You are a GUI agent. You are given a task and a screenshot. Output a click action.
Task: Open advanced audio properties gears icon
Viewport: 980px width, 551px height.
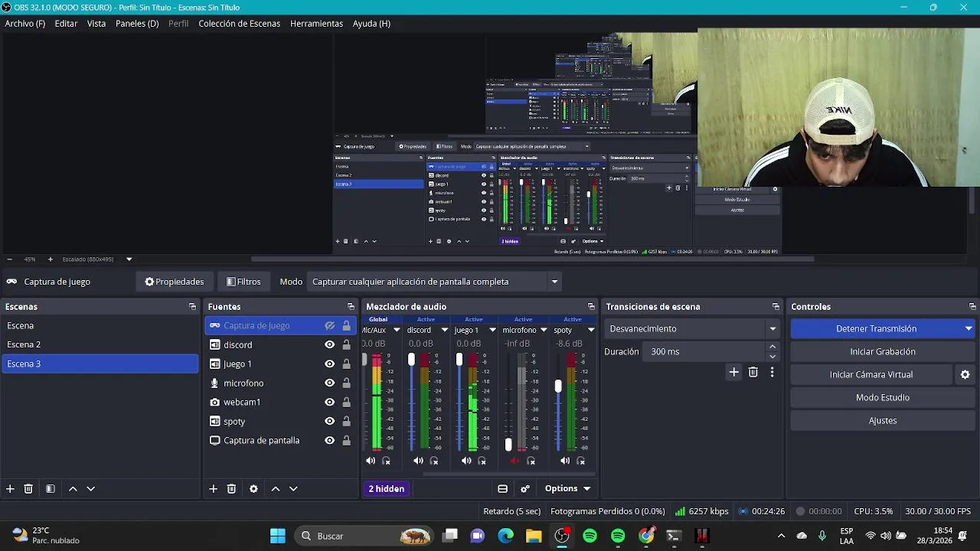[525, 488]
